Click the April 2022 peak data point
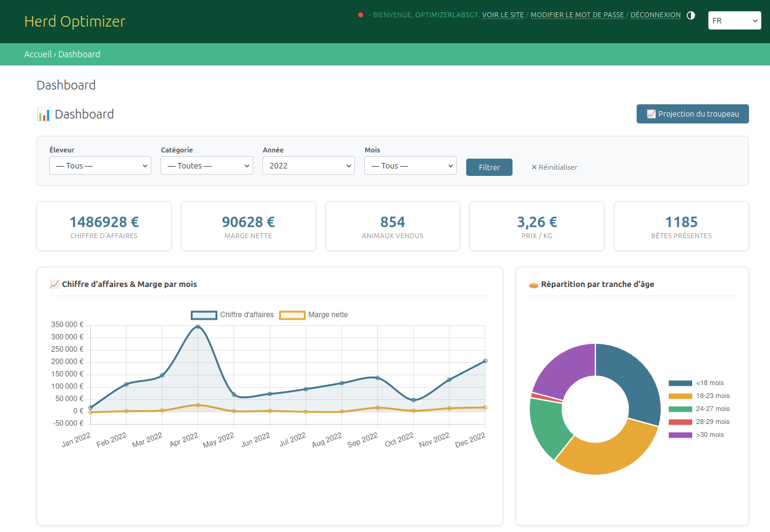Screen dimensions: 770x532 (198, 326)
